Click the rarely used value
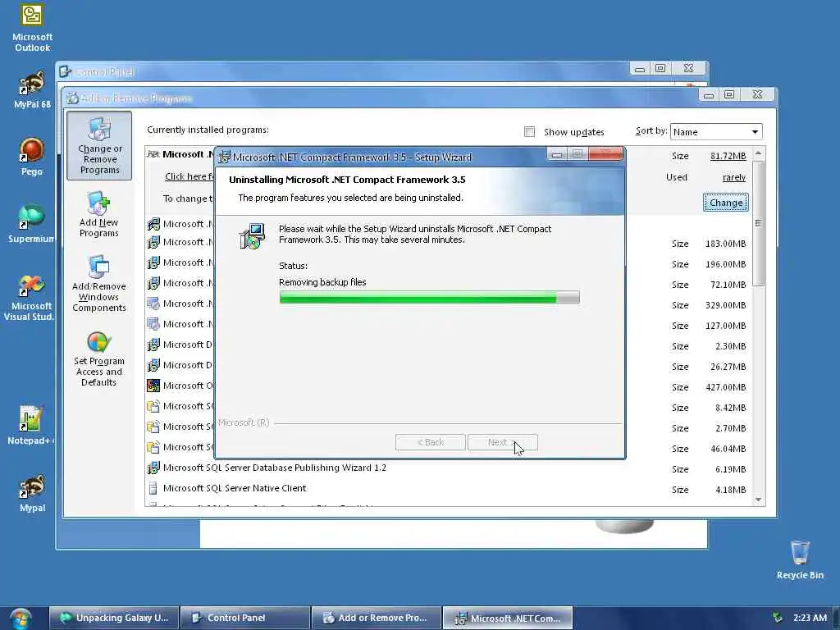 click(x=734, y=177)
